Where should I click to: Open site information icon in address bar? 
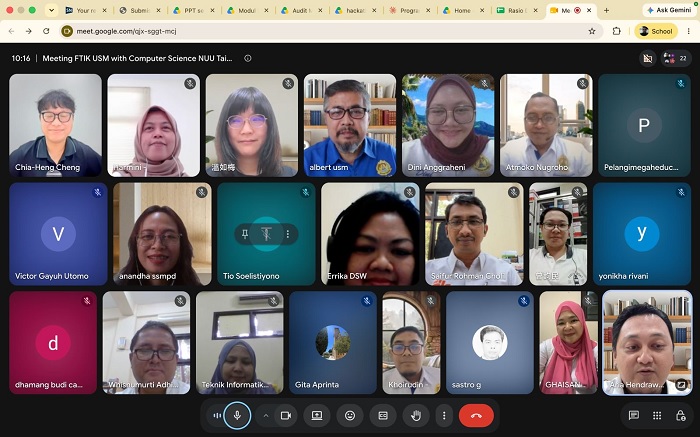coord(67,31)
